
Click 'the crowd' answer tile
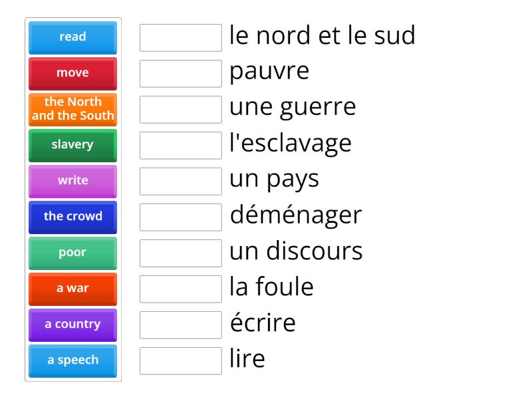coord(73,217)
